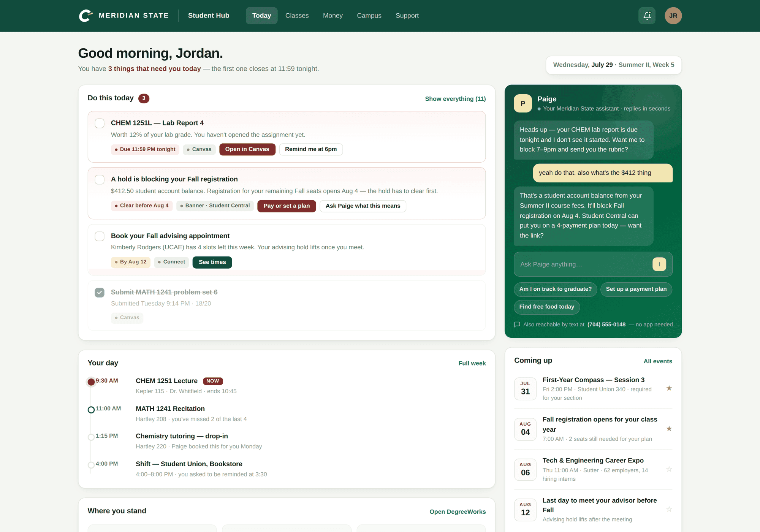Click the AUG 12 date badge
This screenshot has height=532, width=760.
tap(525, 509)
